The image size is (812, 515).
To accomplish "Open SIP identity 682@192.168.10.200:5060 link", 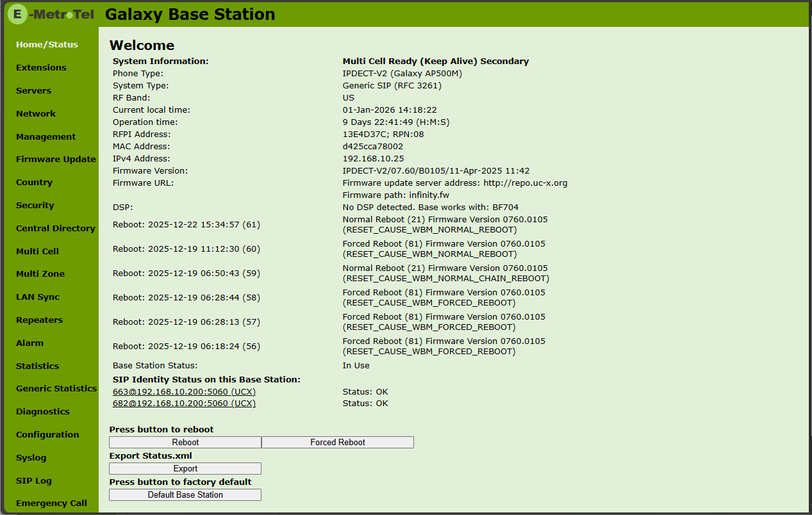I will click(x=184, y=404).
